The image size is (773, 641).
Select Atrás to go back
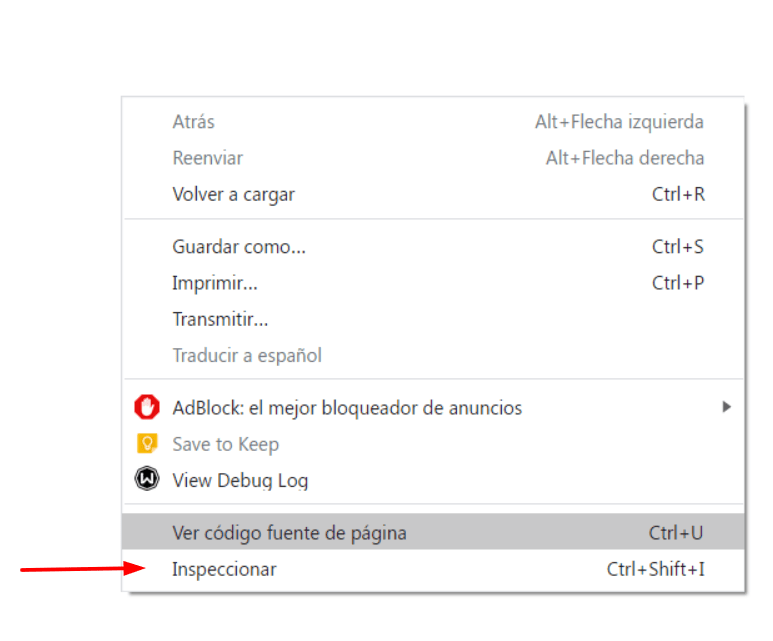tap(433, 122)
